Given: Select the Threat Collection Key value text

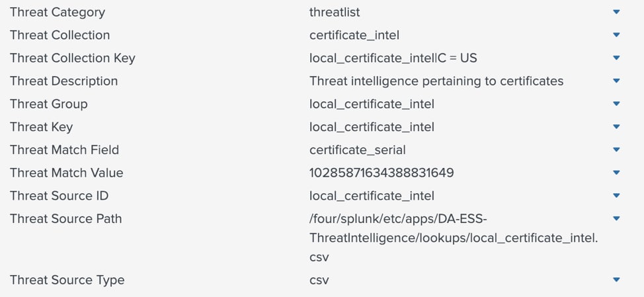Looking at the screenshot, I should coord(393,58).
